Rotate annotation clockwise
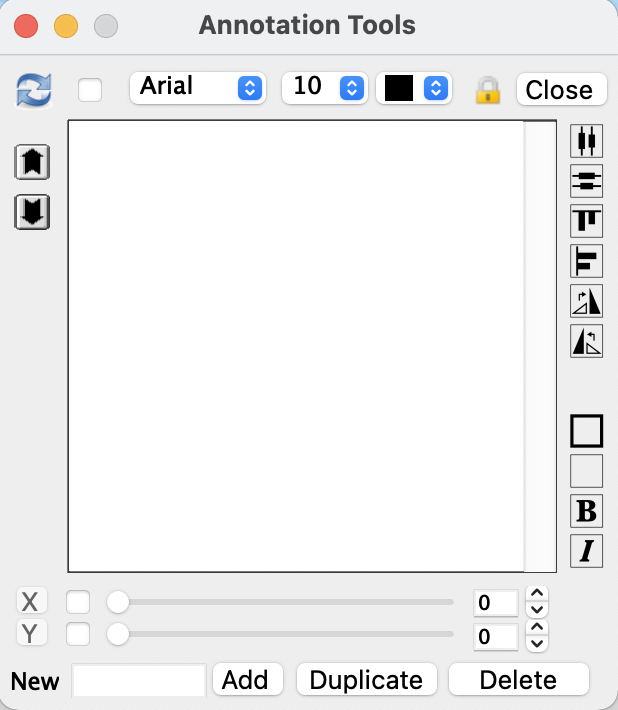Viewport: 618px width, 710px height. pos(586,301)
